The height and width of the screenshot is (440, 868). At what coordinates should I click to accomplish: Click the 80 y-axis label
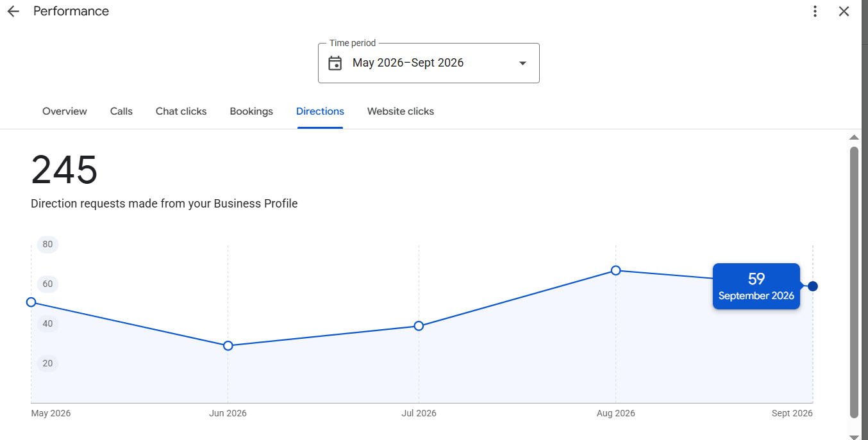coord(47,244)
